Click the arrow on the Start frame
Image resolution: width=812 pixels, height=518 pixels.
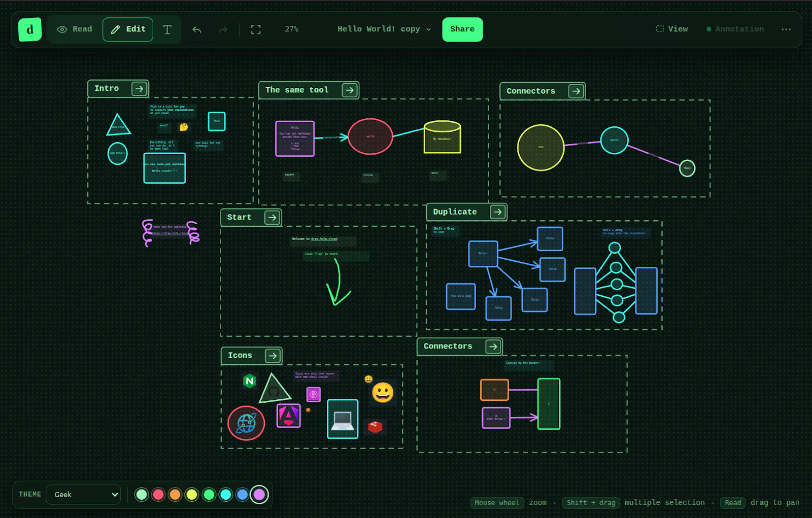[272, 218]
